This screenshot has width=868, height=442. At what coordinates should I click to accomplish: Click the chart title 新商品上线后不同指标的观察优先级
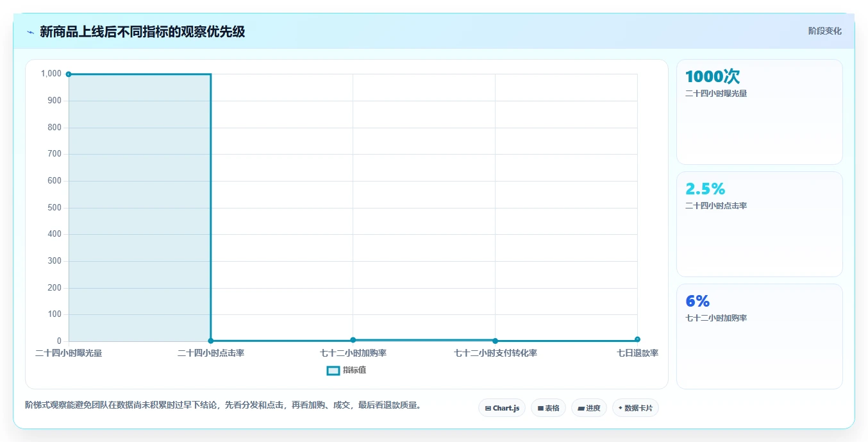[142, 31]
